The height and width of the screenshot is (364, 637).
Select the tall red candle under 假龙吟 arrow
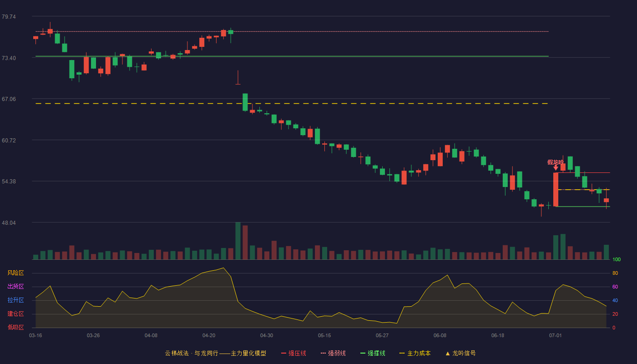point(556,189)
